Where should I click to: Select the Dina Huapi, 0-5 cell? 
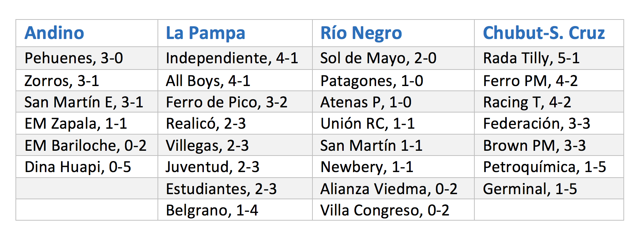tap(87, 167)
